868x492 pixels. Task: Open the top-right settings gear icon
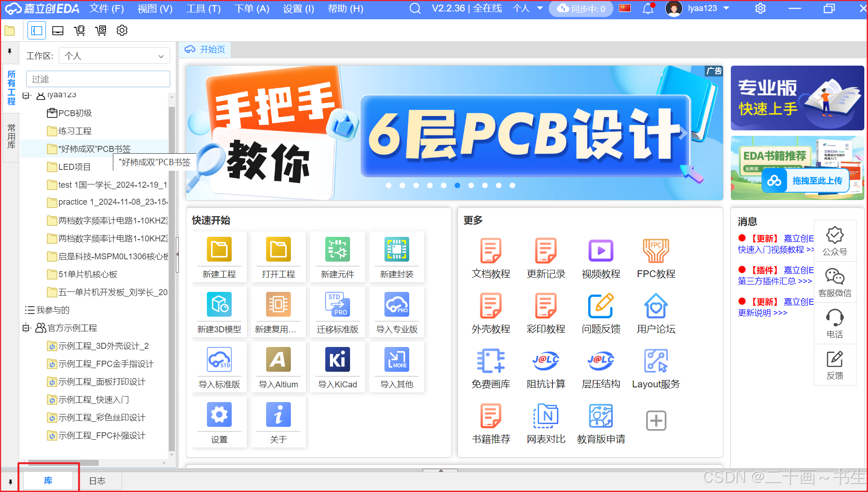pos(761,8)
